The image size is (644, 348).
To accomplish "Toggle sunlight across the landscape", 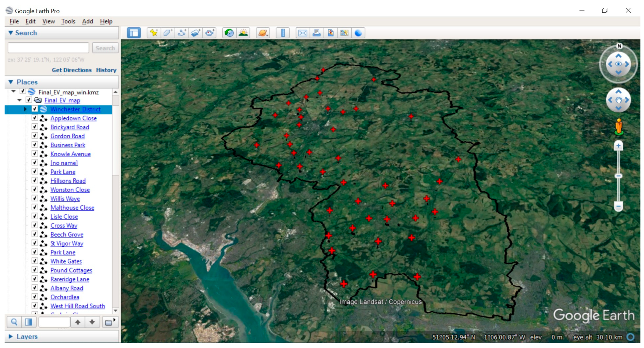I will pos(243,33).
